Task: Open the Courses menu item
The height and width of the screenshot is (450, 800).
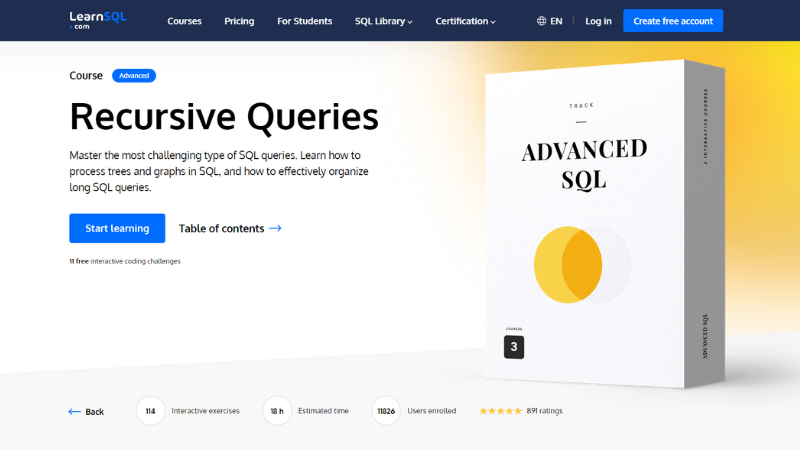Action: tap(184, 21)
